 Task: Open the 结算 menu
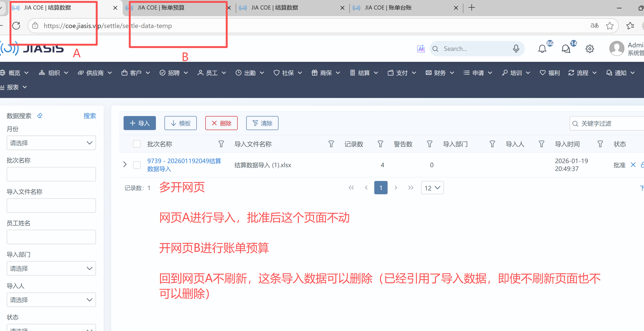[x=364, y=73]
